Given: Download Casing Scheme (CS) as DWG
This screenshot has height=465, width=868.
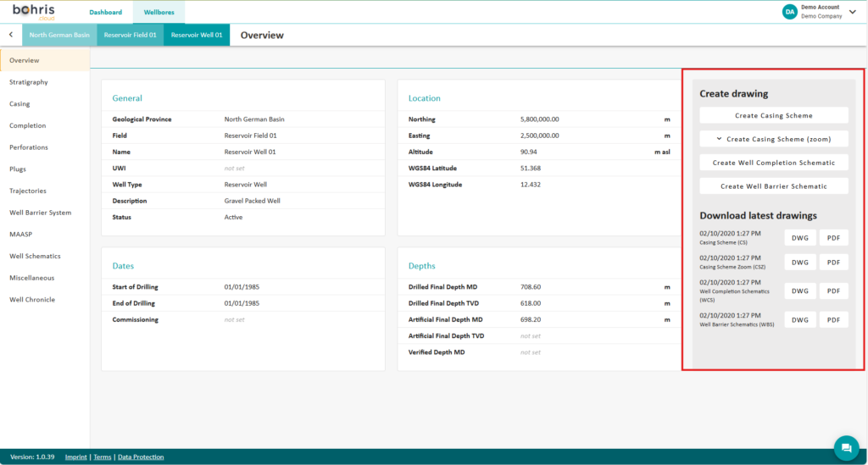Looking at the screenshot, I should 799,238.
